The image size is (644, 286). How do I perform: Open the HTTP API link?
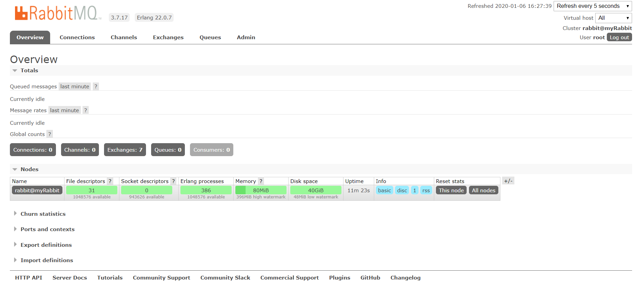pyautogui.click(x=29, y=278)
